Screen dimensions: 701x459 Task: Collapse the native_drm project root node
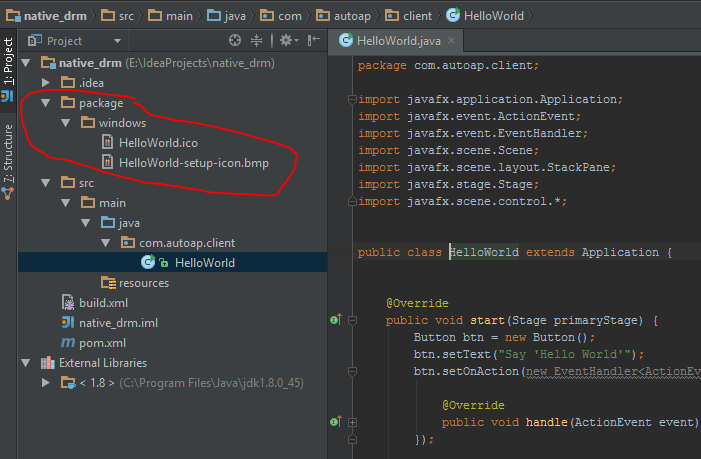click(26, 63)
